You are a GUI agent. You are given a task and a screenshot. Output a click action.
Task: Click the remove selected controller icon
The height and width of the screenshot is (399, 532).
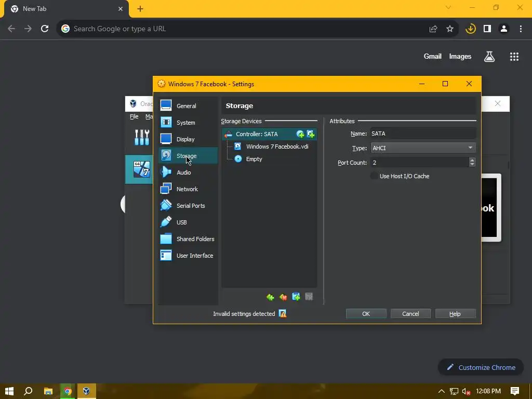pos(283,297)
